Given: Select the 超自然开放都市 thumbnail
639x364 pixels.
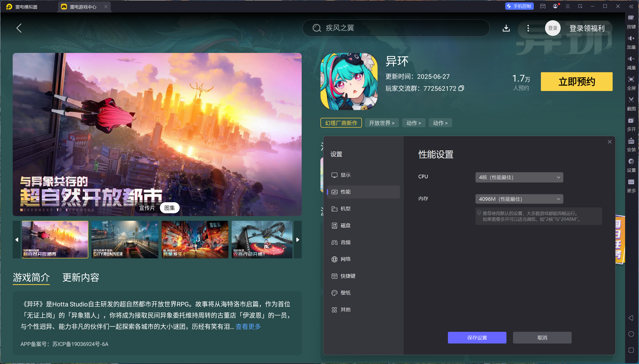Looking at the screenshot, I should pos(55,240).
